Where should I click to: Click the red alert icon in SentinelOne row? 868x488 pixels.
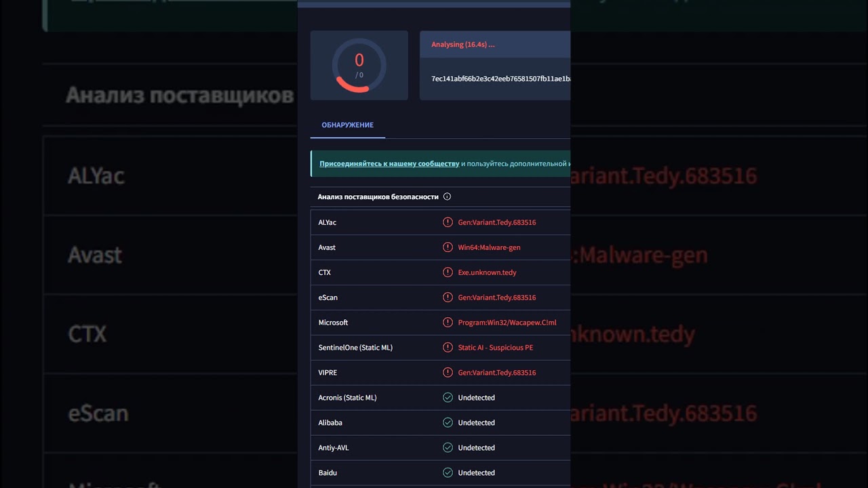coord(448,348)
